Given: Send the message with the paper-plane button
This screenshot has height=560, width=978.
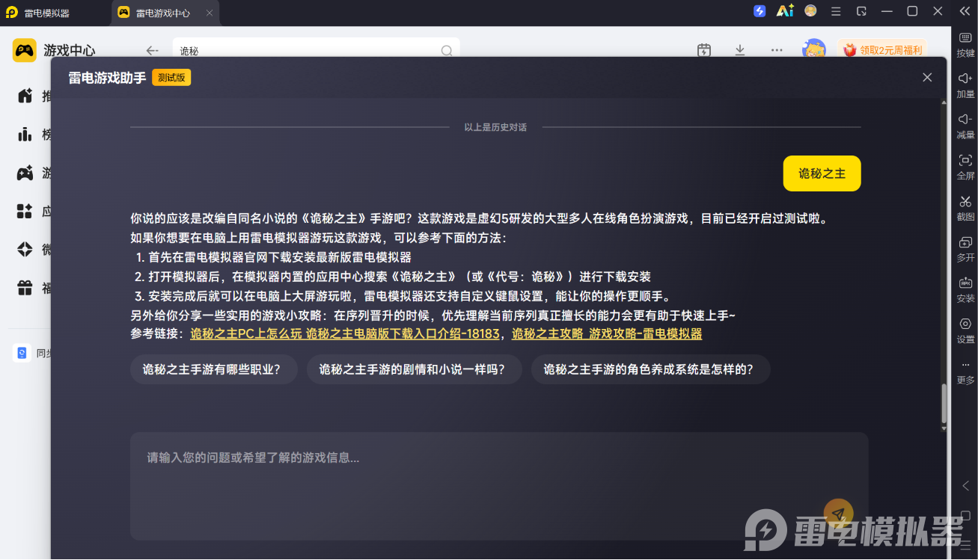Looking at the screenshot, I should pyautogui.click(x=838, y=514).
